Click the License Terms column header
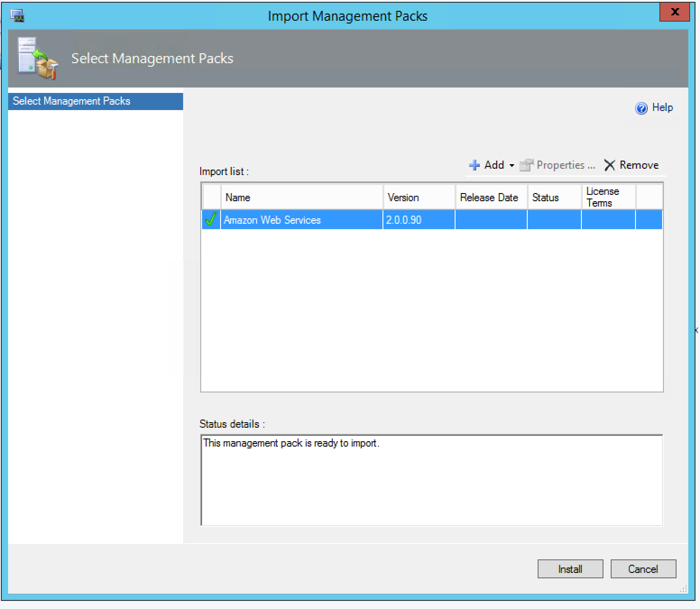Image resolution: width=700 pixels, height=609 pixels. [608, 198]
